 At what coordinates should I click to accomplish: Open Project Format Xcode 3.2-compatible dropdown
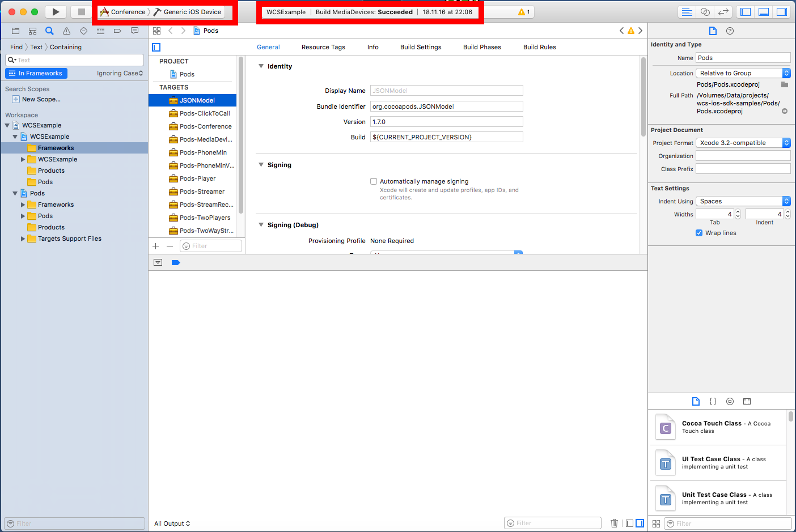743,143
